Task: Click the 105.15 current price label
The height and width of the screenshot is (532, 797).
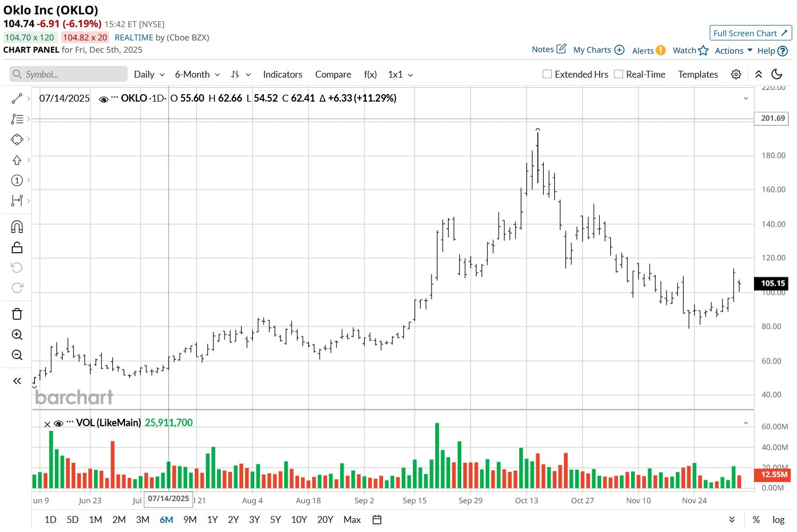Action: tap(771, 283)
